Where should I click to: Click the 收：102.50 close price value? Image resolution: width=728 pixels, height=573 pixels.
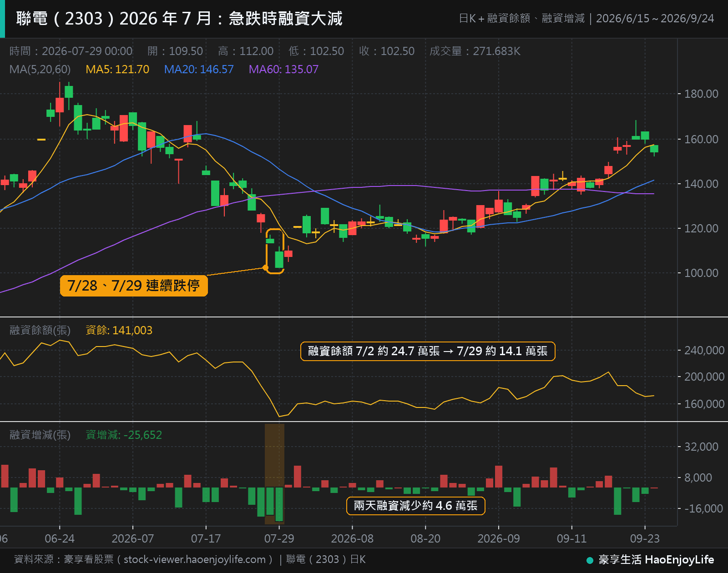tap(387, 51)
